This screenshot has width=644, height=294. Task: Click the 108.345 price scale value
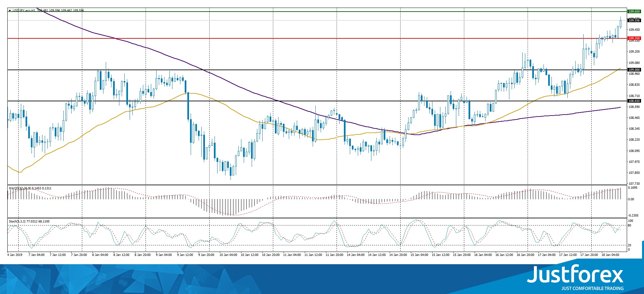coord(634,129)
